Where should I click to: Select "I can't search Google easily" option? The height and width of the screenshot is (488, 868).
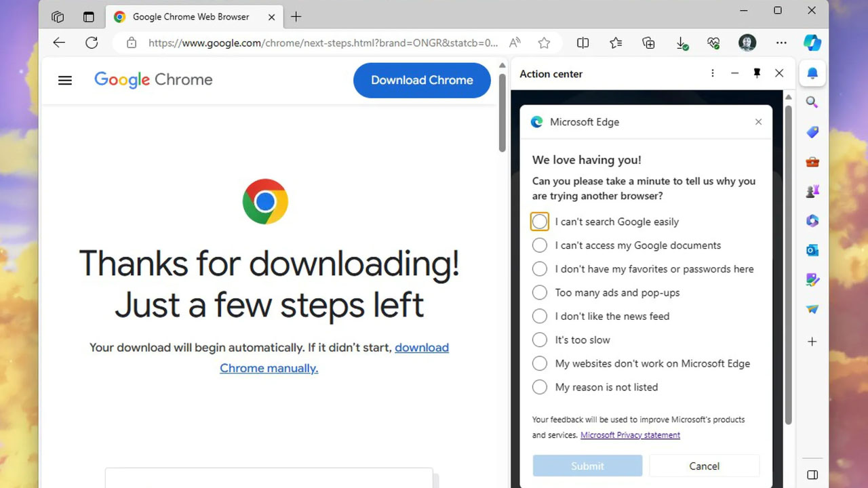click(540, 222)
